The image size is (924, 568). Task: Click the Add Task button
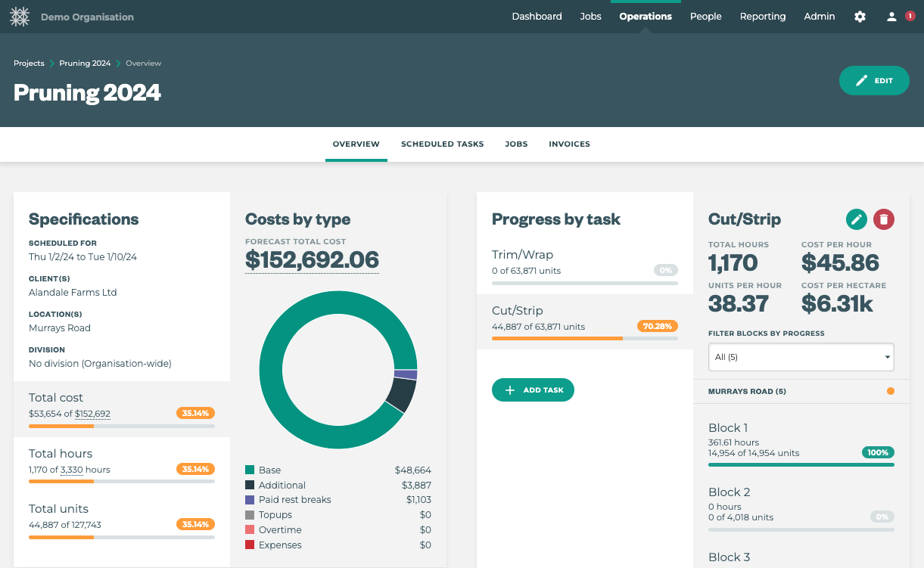click(x=533, y=390)
